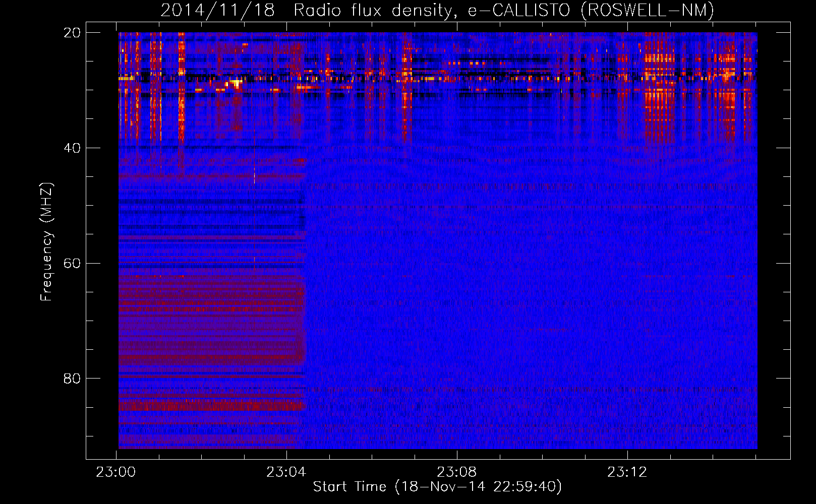Click the frequency tick label 60

pyautogui.click(x=72, y=264)
